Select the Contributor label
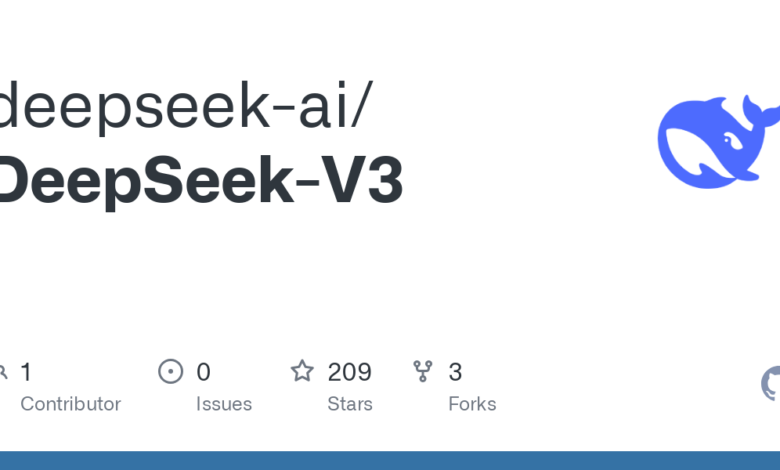Image resolution: width=780 pixels, height=470 pixels. click(70, 404)
